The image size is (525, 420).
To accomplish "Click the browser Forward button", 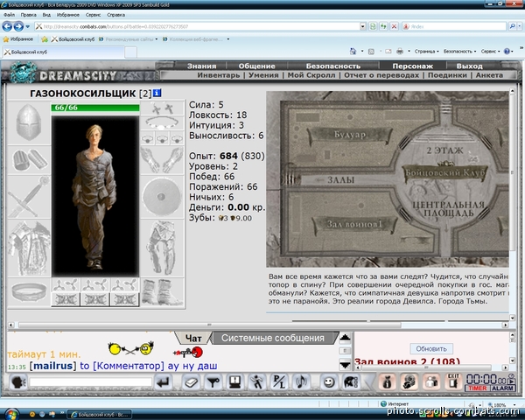I will click(18, 26).
